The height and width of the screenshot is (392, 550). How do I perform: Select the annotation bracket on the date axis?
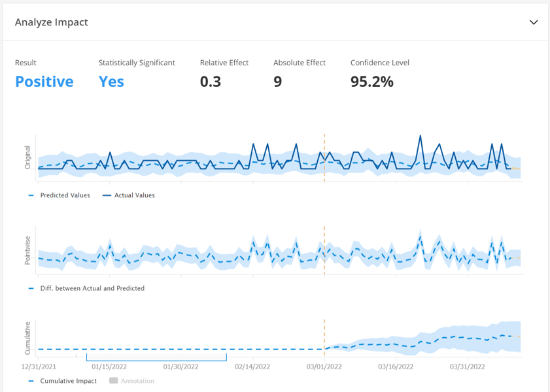156,359
